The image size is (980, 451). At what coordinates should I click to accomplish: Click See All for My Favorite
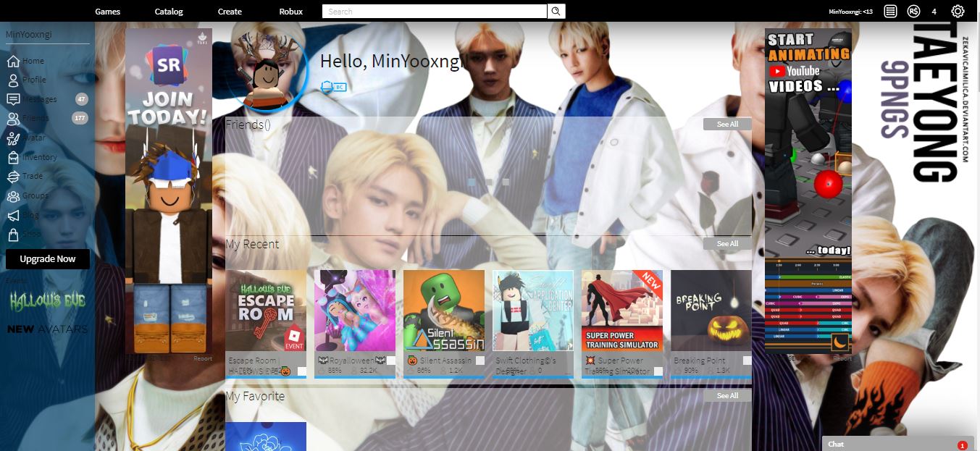click(x=727, y=396)
